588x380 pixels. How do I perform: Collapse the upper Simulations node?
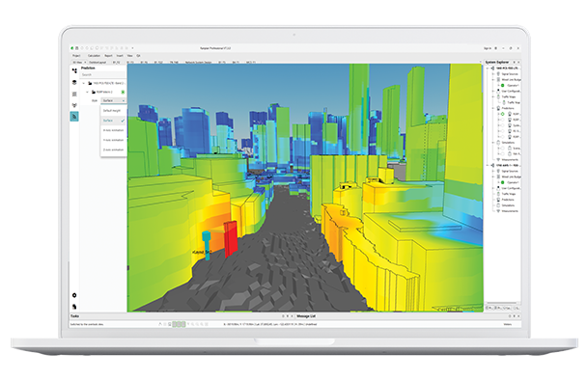pyautogui.click(x=493, y=143)
